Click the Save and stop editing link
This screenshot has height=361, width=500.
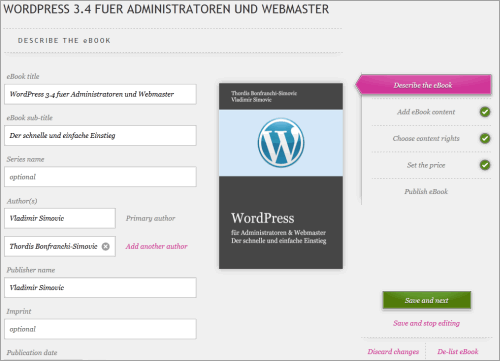click(426, 323)
